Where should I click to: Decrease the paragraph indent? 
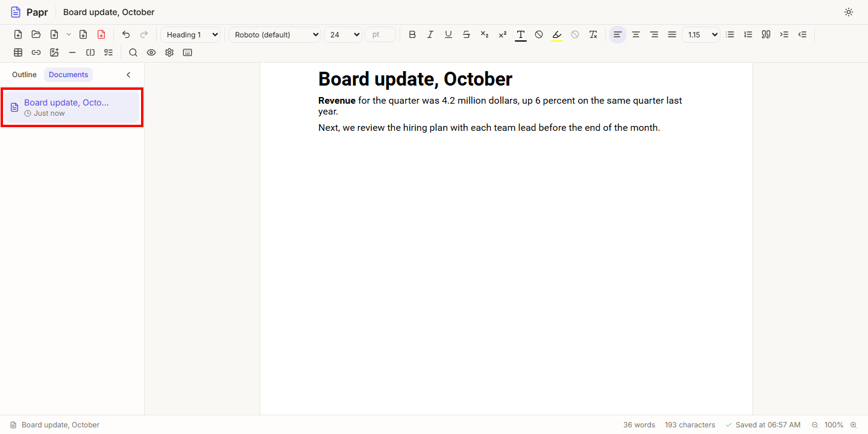point(802,34)
